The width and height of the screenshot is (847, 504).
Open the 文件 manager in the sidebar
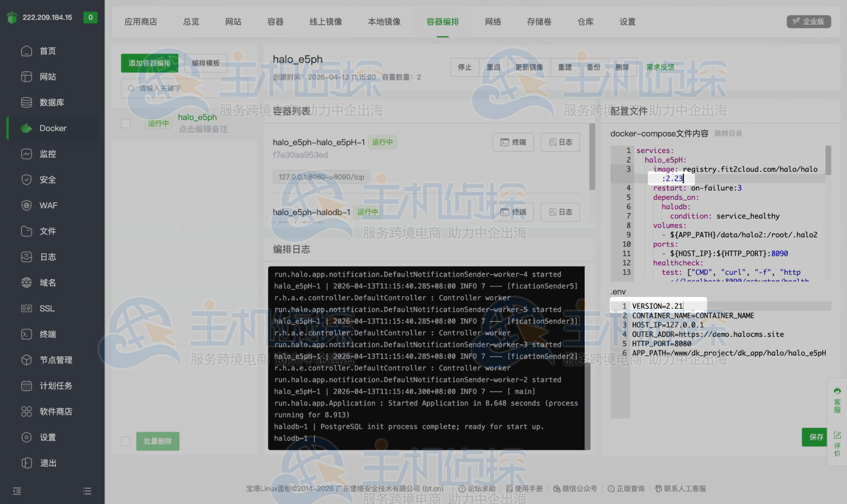tap(48, 231)
